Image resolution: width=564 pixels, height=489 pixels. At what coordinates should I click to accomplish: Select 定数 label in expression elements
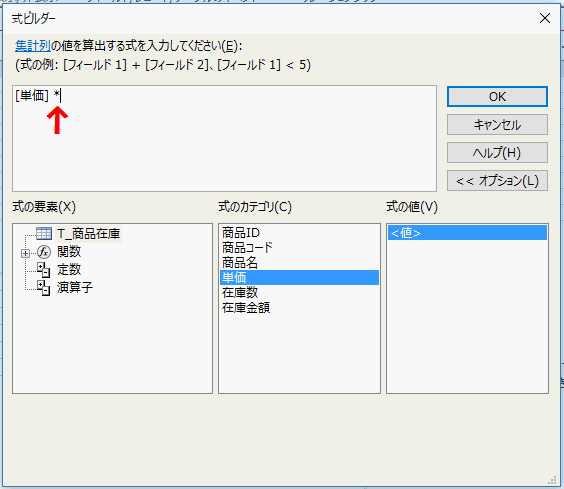pyautogui.click(x=69, y=270)
